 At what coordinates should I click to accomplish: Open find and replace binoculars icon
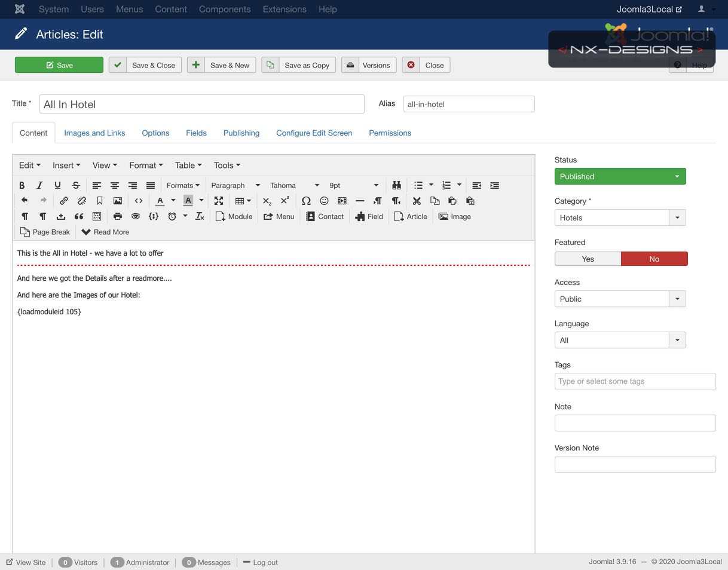click(396, 185)
